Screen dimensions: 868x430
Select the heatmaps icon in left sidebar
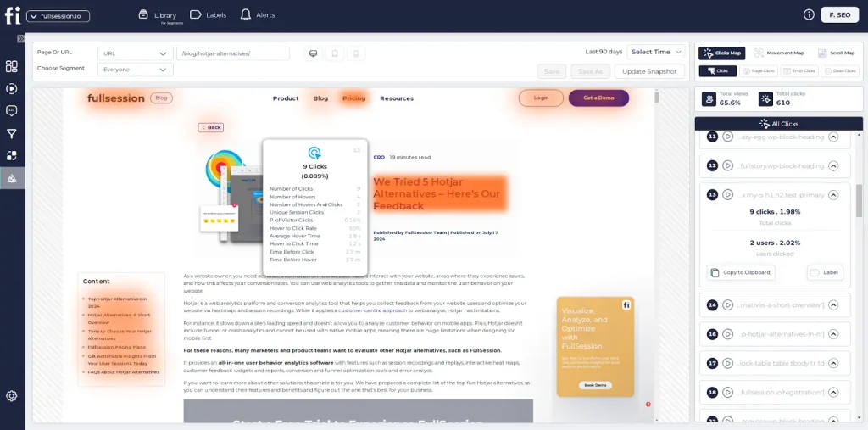pos(12,178)
